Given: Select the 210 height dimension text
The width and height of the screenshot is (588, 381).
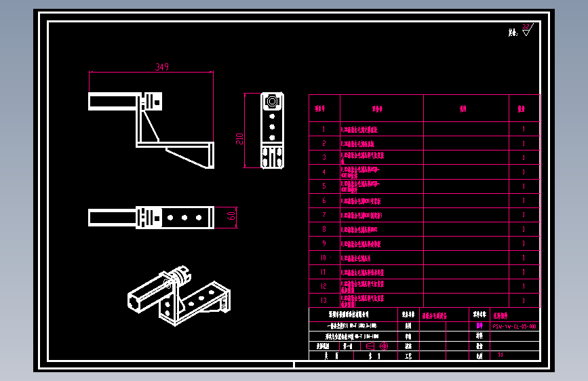Looking at the screenshot, I should 239,139.
